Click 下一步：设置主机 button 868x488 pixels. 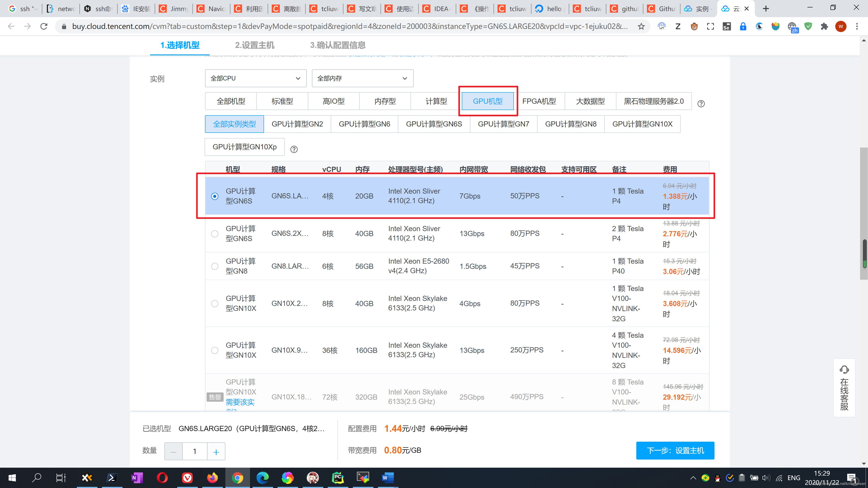point(675,450)
